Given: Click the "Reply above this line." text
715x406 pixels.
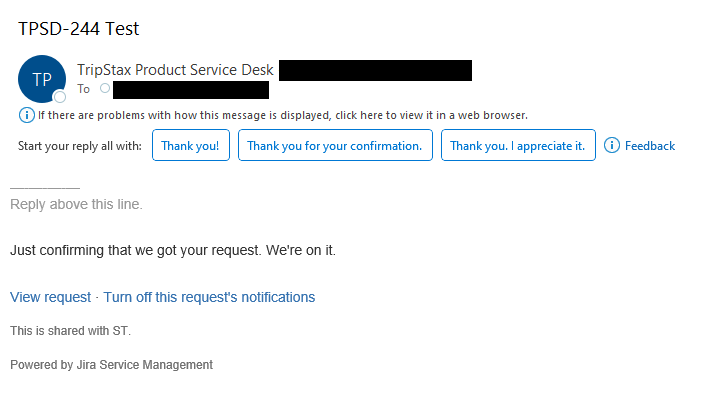Looking at the screenshot, I should click(76, 205).
